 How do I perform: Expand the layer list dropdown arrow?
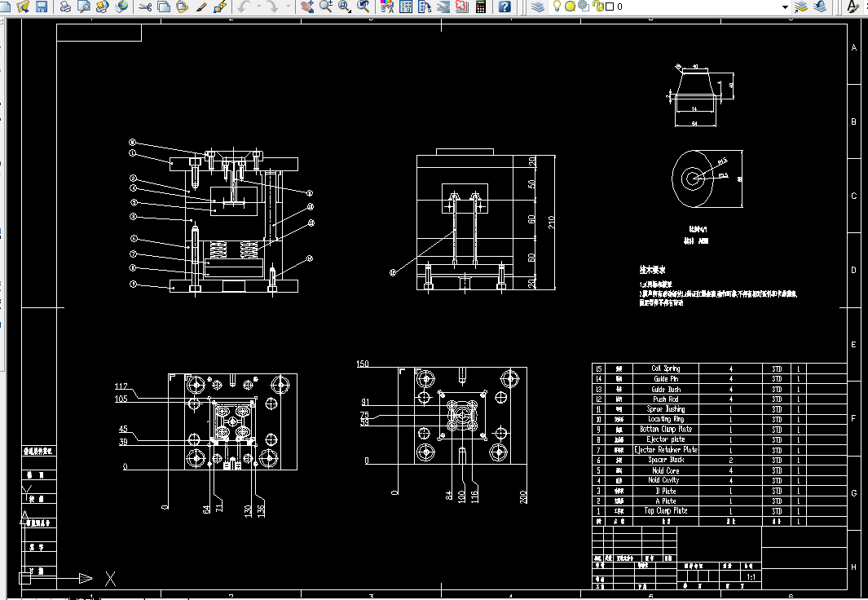(x=785, y=7)
